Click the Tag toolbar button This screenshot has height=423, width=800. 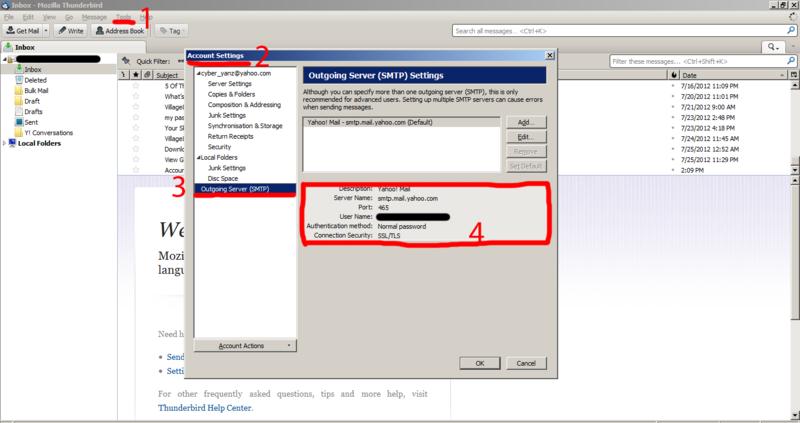click(x=171, y=31)
